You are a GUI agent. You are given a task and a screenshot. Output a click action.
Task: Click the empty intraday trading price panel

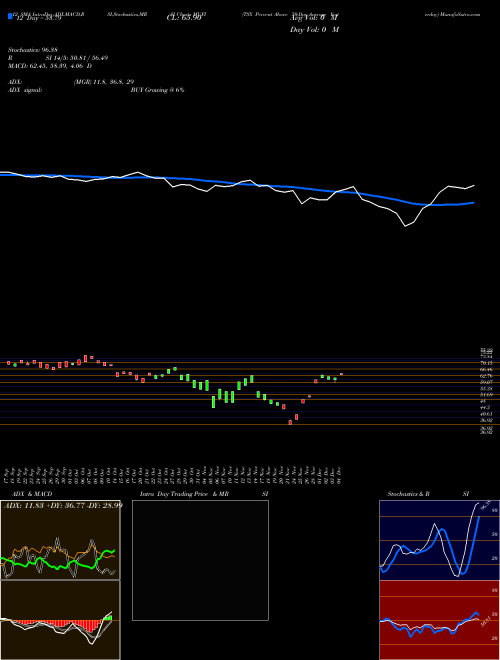pyautogui.click(x=200, y=560)
